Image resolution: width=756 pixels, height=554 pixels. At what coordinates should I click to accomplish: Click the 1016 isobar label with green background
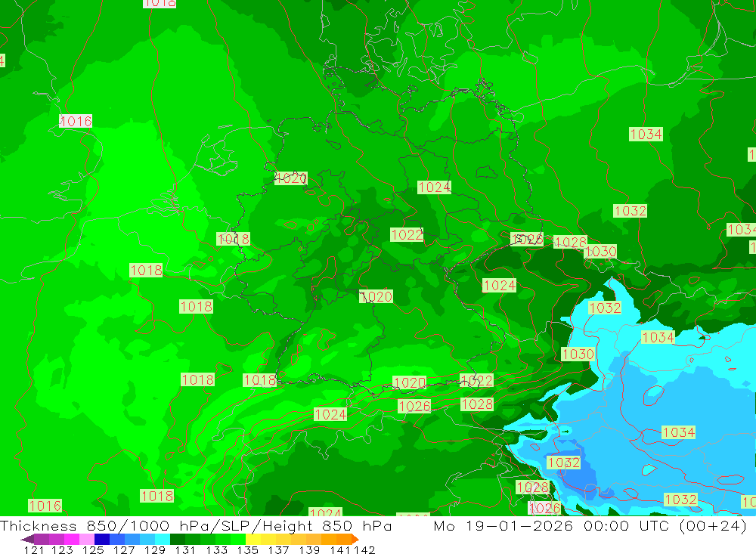pos(45,506)
